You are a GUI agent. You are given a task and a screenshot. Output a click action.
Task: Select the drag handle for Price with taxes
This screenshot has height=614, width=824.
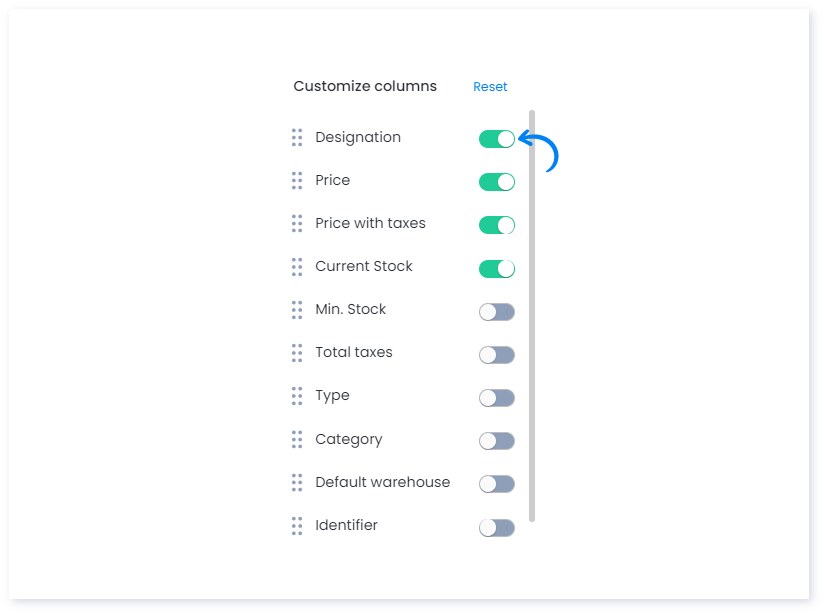(296, 223)
